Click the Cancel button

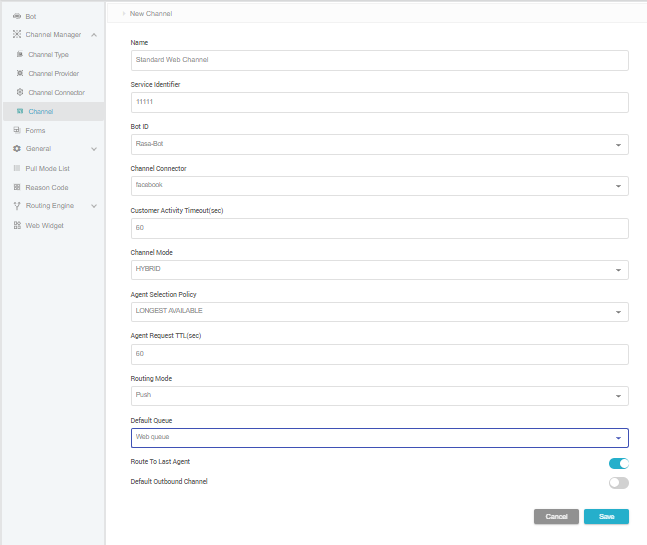[556, 516]
